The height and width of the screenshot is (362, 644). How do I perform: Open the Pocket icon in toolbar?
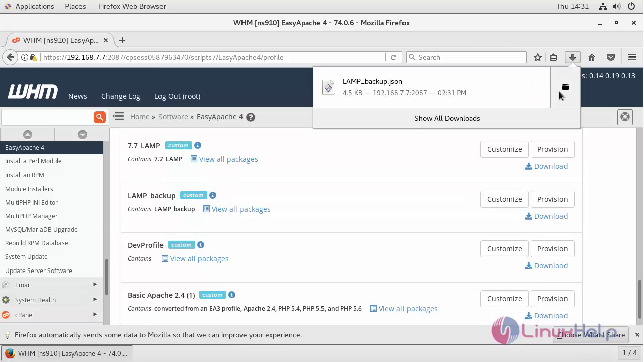point(611,57)
